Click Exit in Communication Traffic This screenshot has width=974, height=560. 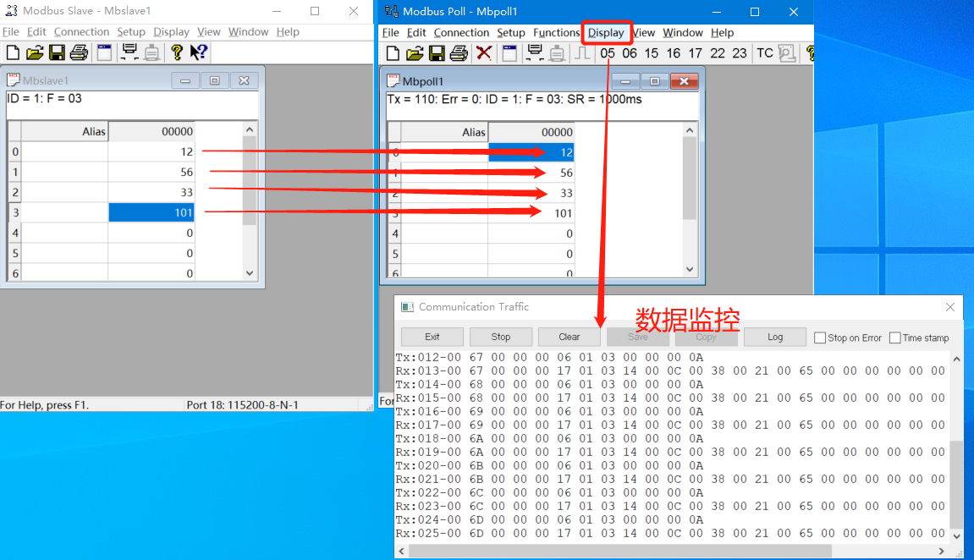tap(432, 337)
